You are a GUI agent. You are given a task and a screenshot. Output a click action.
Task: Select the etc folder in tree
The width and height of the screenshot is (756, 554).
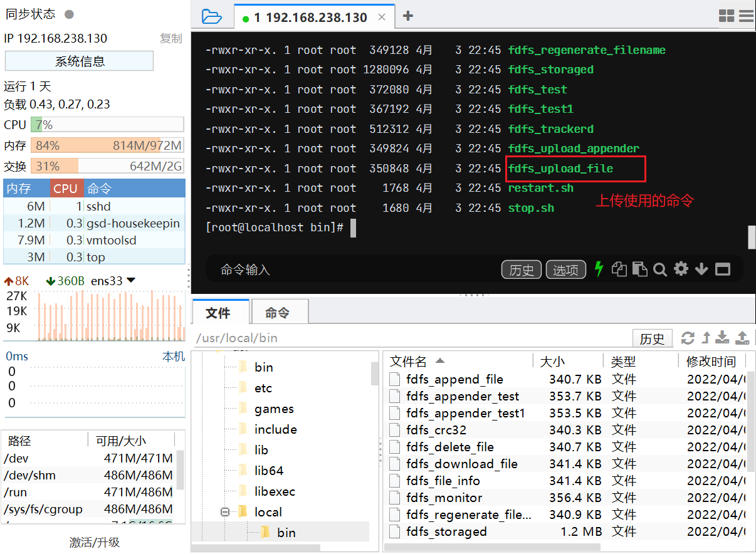click(263, 388)
